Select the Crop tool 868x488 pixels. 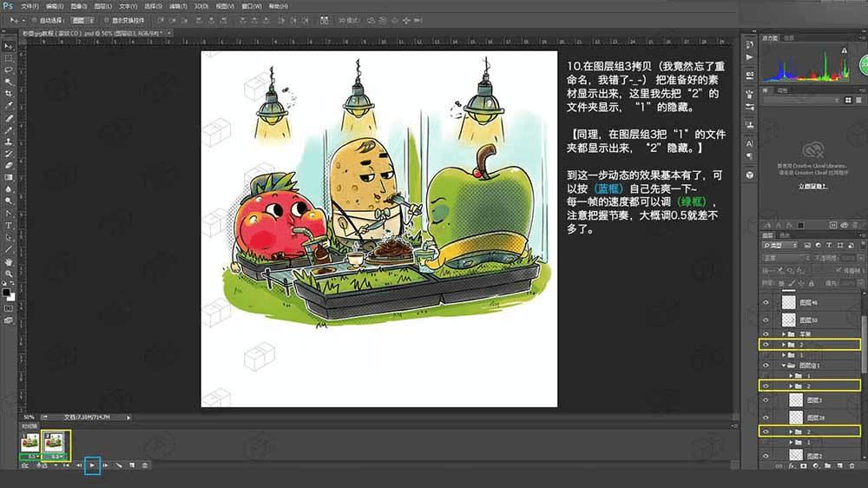9,94
